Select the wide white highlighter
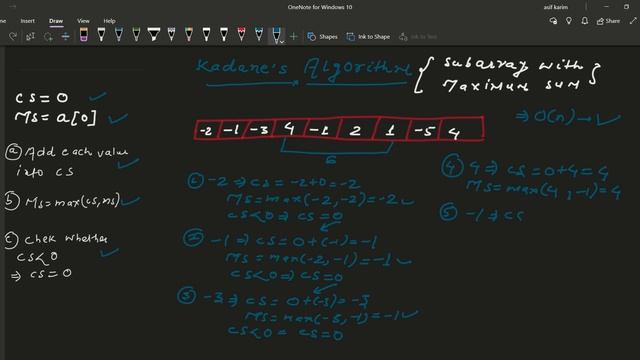Viewport: 640px width, 360px height. [154, 35]
